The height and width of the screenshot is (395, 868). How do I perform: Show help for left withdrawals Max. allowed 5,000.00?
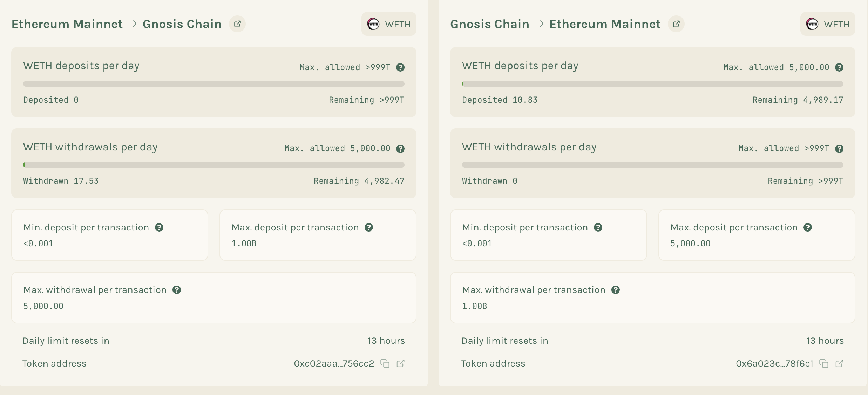point(400,149)
